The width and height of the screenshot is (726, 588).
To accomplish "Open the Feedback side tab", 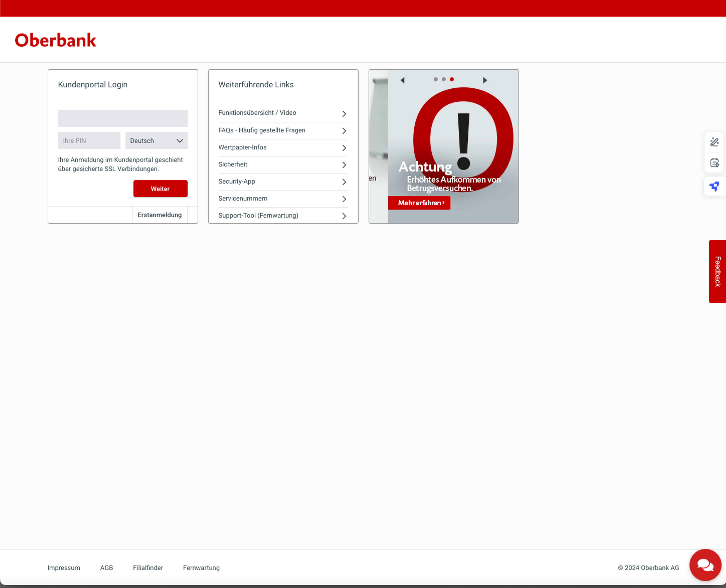I will [x=717, y=272].
